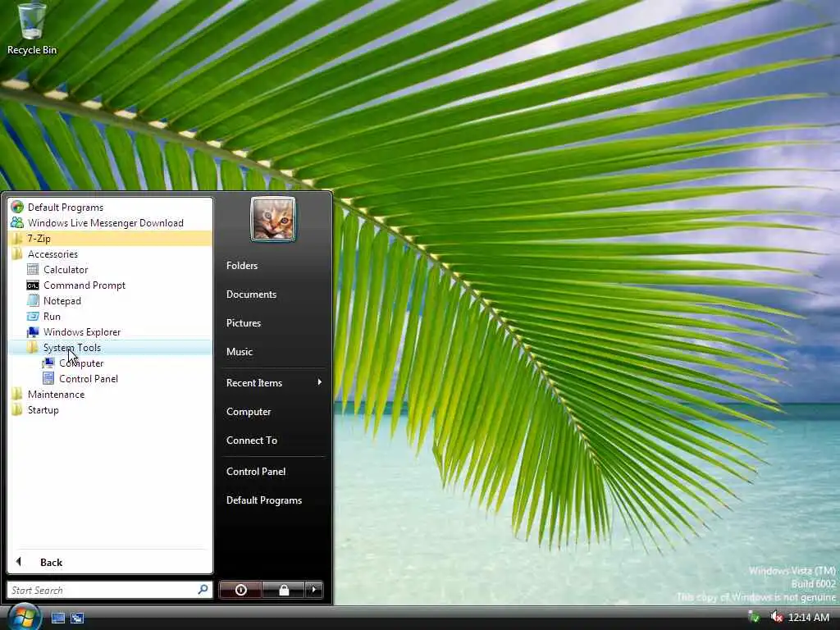Click the 12:14 AM clock

point(809,617)
